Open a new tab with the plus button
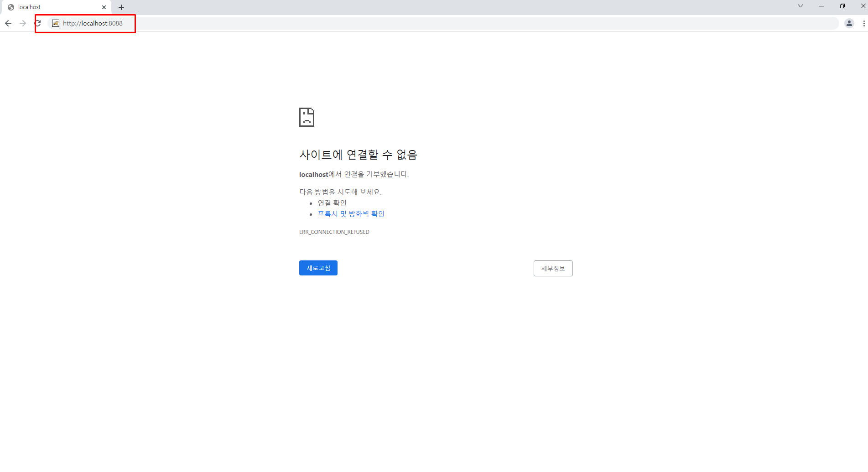This screenshot has height=472, width=868. tap(121, 7)
